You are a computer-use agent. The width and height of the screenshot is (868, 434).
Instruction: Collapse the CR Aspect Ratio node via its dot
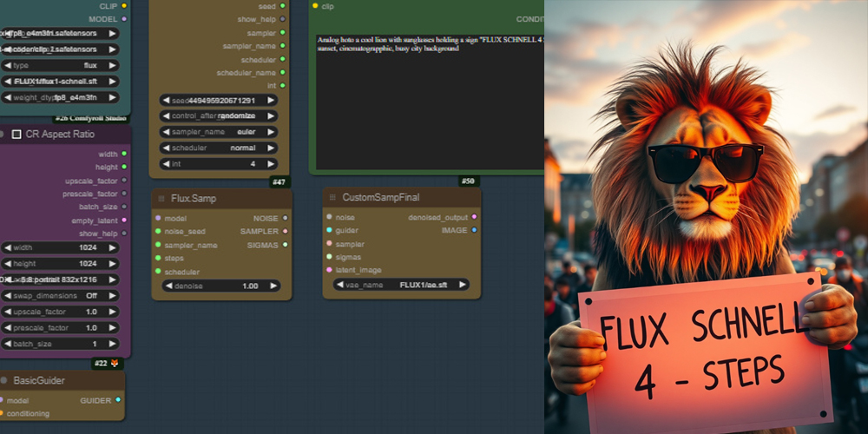click(x=2, y=135)
